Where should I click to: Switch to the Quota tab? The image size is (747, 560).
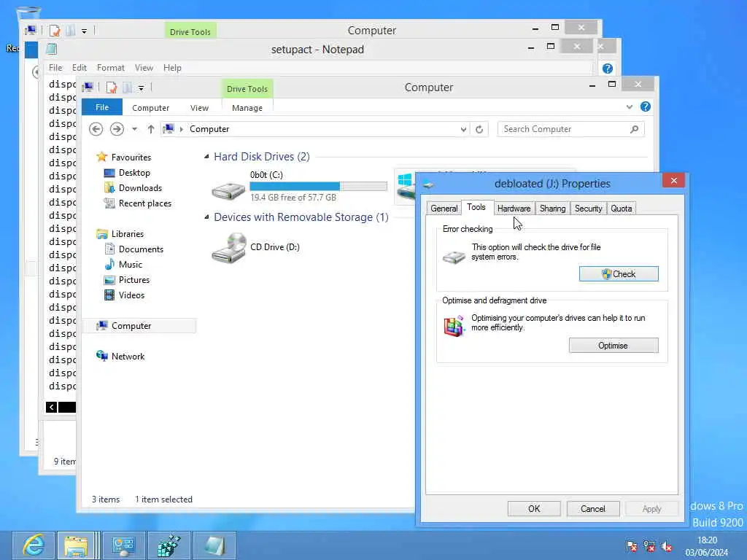(622, 209)
